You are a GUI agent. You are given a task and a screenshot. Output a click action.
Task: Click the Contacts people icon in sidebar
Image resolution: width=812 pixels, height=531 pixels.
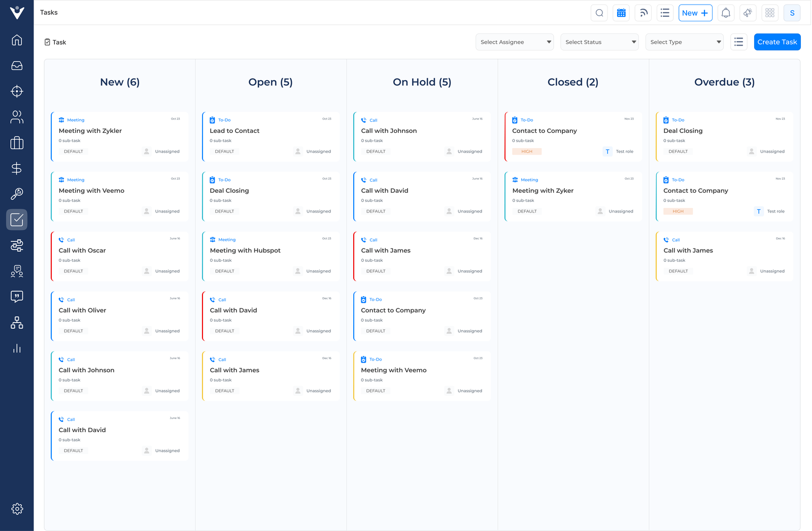17,117
